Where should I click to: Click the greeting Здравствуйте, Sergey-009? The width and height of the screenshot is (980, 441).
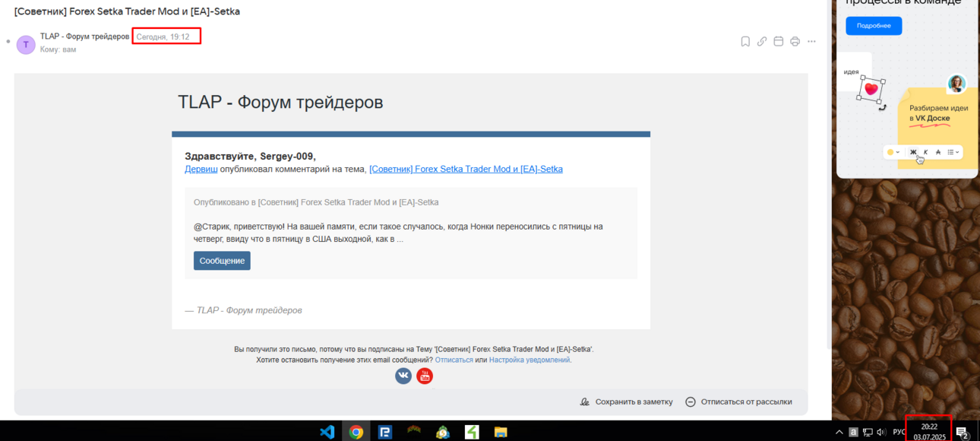pos(250,156)
